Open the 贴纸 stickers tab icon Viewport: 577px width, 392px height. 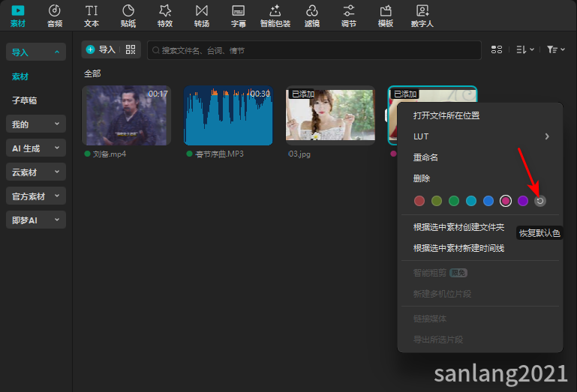128,11
